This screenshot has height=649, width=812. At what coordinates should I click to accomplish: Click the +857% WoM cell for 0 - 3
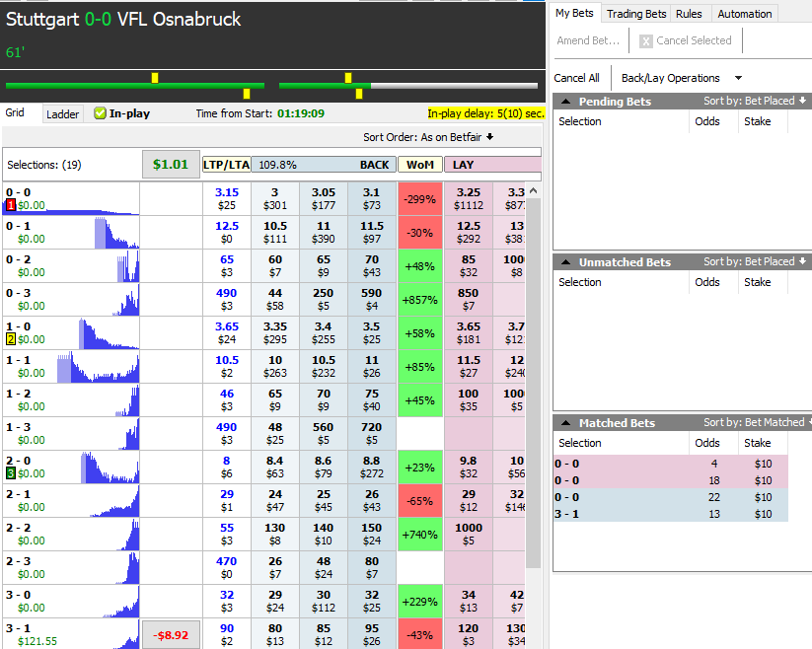(x=420, y=299)
